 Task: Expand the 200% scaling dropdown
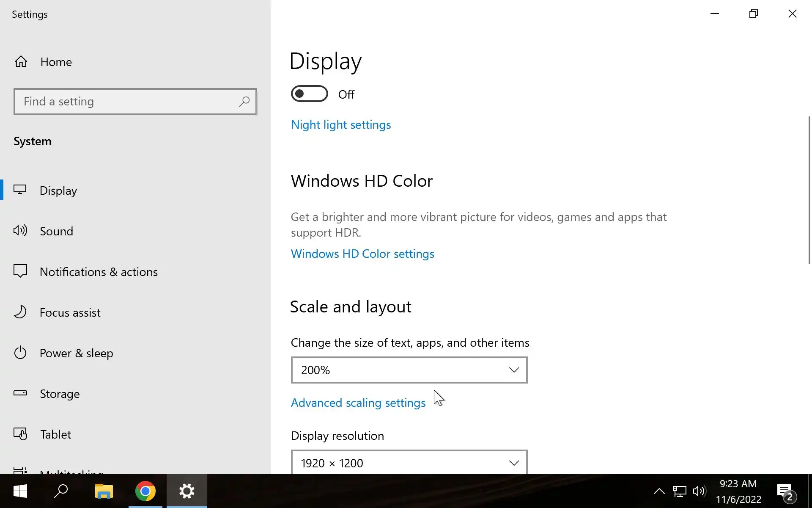pos(409,370)
